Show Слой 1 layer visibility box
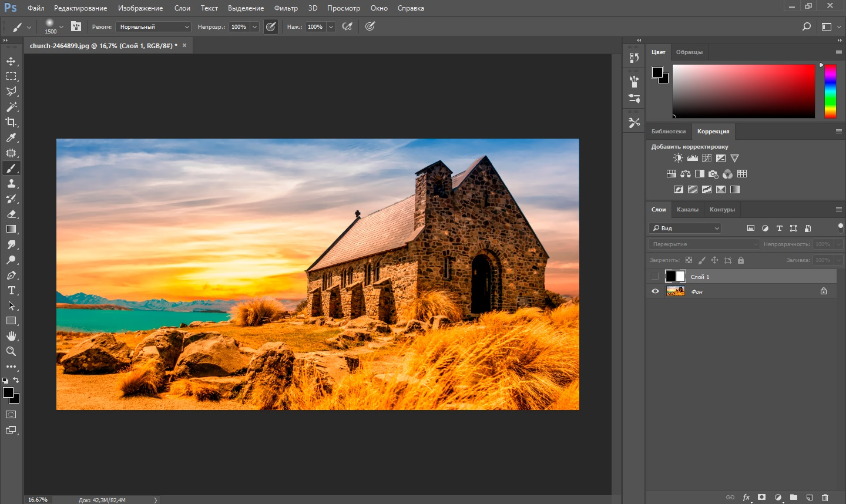 (x=655, y=276)
